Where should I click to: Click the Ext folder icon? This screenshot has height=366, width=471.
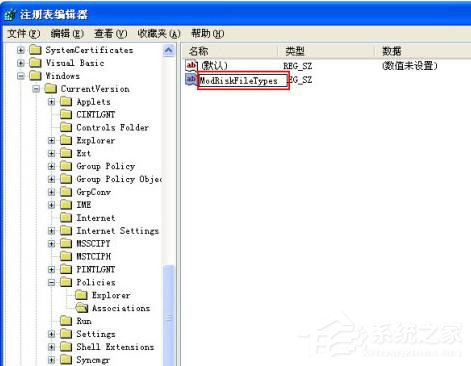click(66, 153)
